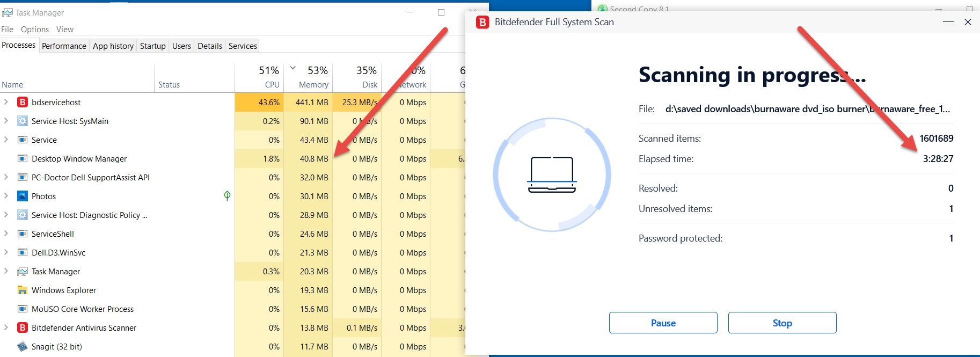Click the Service Host: SysMain gear icon
The height and width of the screenshot is (357, 980).
pos(23,121)
